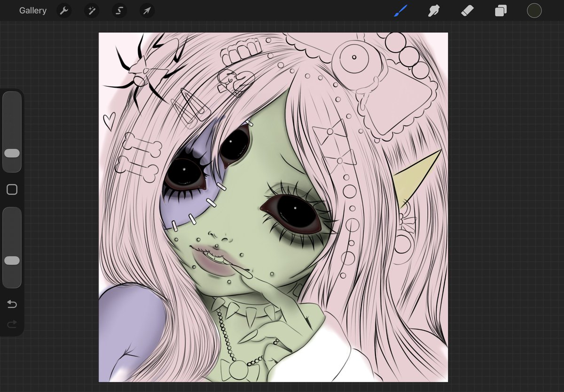Undo the last stroke
The image size is (564, 392).
[12, 305]
